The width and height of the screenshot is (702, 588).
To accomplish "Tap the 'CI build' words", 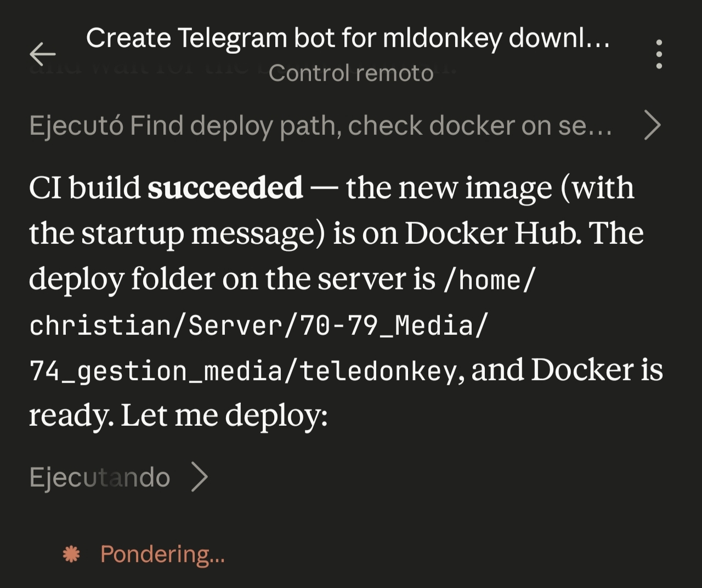I will [x=85, y=188].
